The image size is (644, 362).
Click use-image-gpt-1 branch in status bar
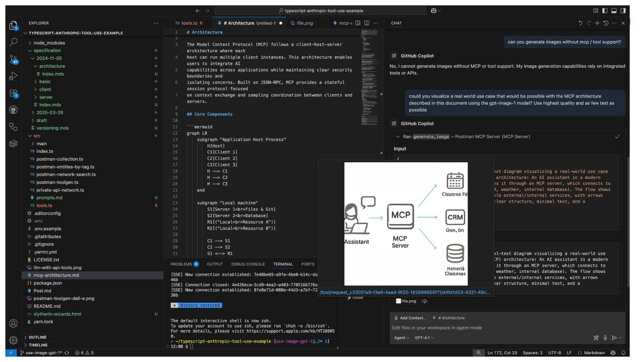pyautogui.click(x=41, y=353)
